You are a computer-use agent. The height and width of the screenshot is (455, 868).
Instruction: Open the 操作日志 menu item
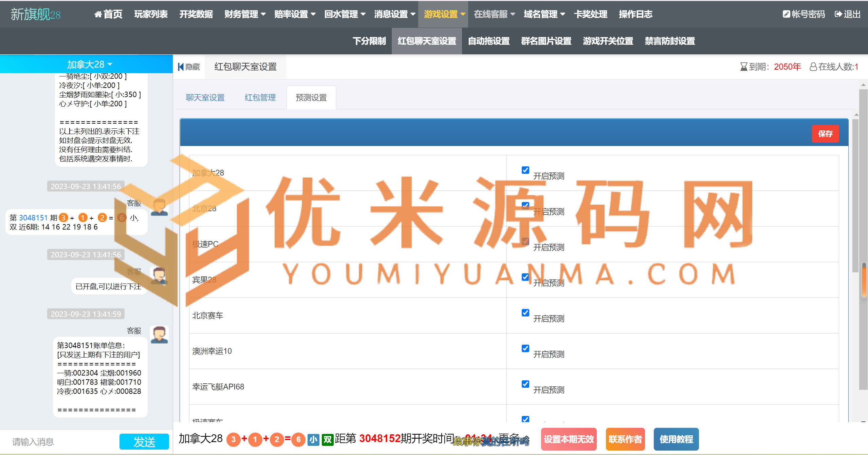click(635, 14)
